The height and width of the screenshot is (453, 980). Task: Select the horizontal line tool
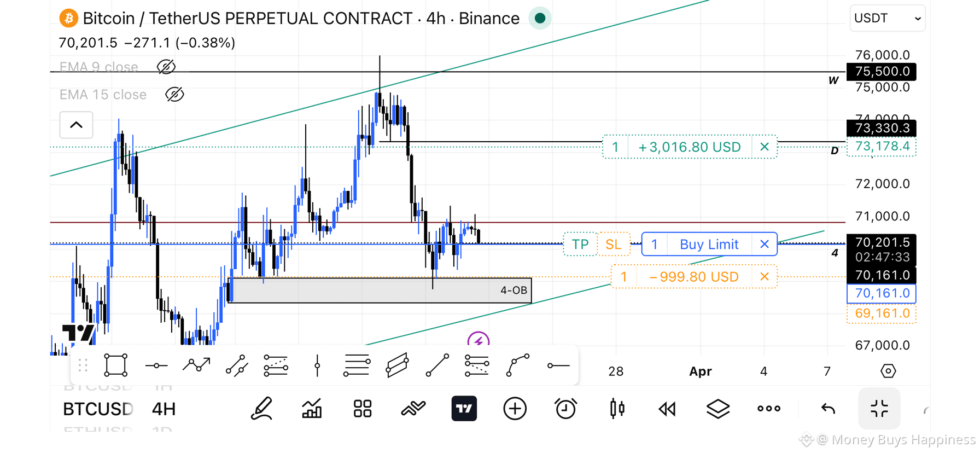[156, 365]
